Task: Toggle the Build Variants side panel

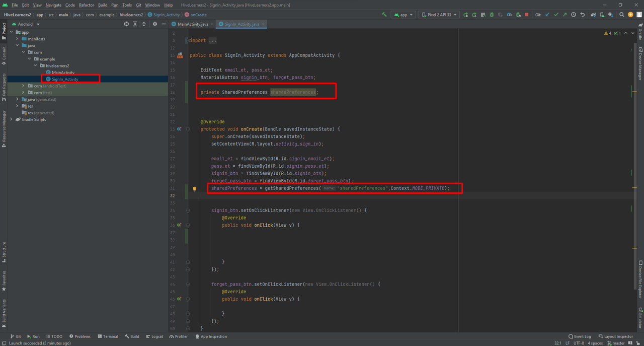Action: [4, 313]
